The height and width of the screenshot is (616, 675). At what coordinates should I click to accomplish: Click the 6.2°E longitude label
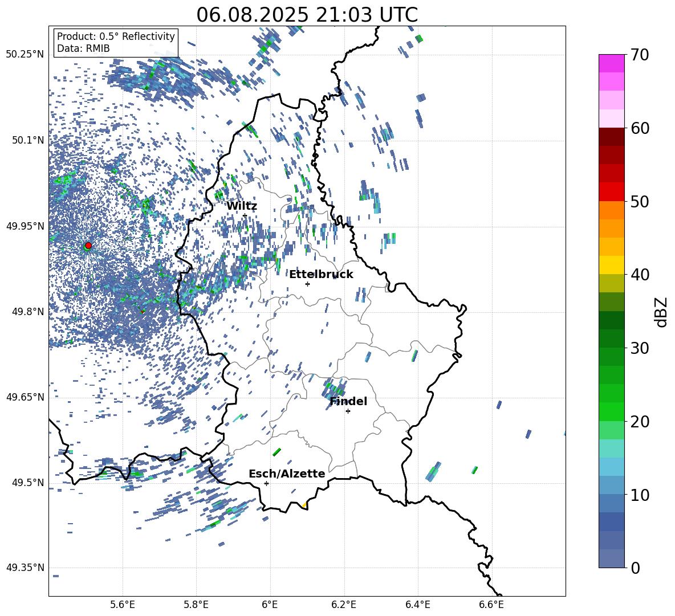coord(344,605)
